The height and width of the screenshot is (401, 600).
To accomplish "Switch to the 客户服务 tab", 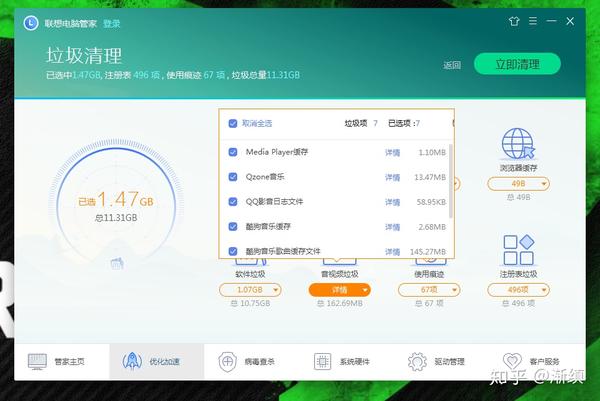I will point(537,361).
